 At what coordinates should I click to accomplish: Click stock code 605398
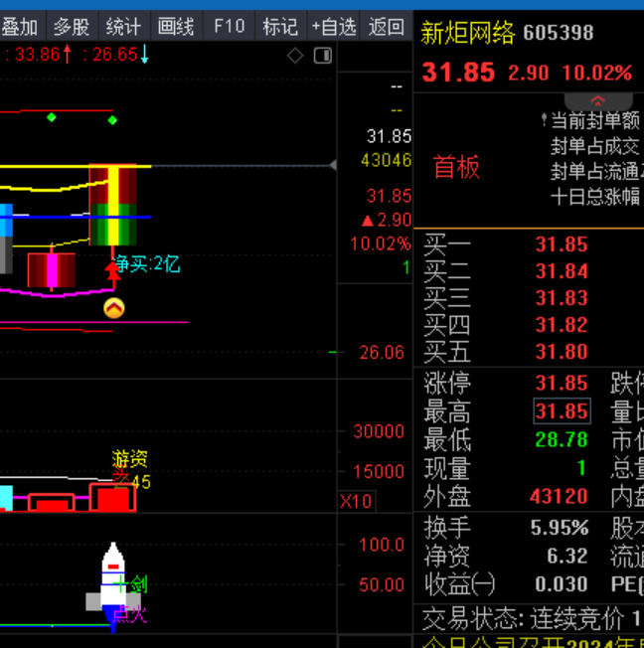[558, 33]
